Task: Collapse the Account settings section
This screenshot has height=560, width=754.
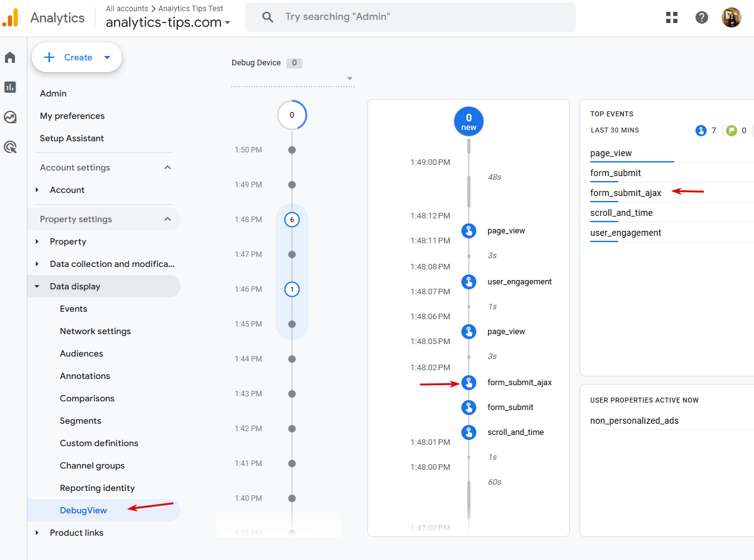Action: 167,167
